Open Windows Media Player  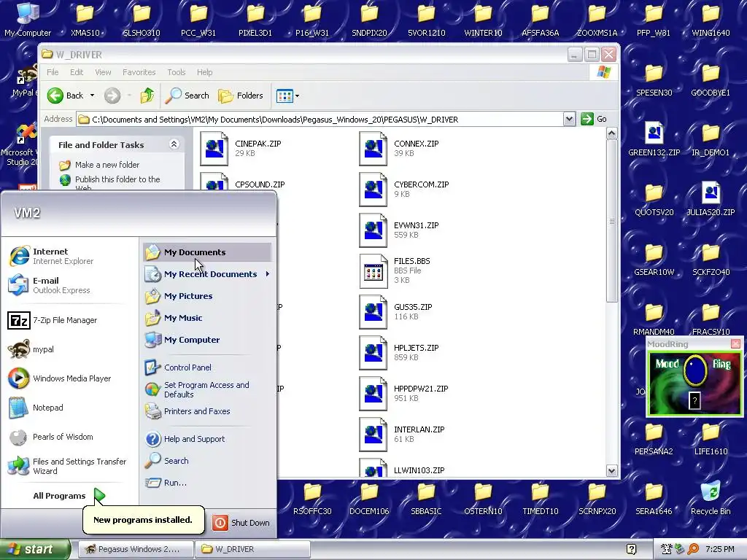point(60,378)
